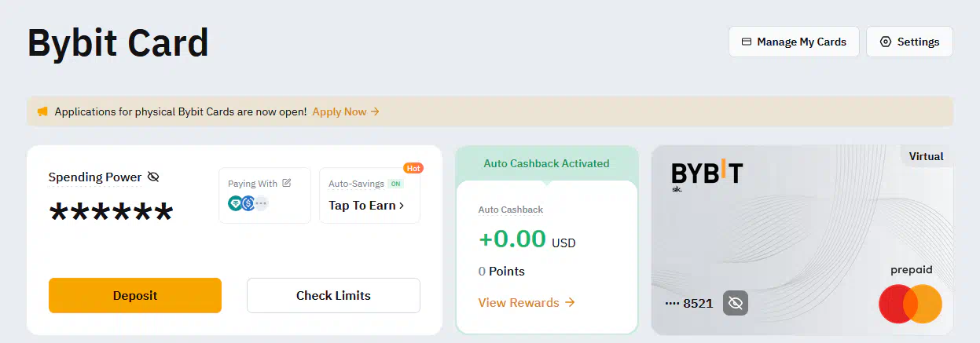Select the Virtual card tab label

[x=926, y=156]
